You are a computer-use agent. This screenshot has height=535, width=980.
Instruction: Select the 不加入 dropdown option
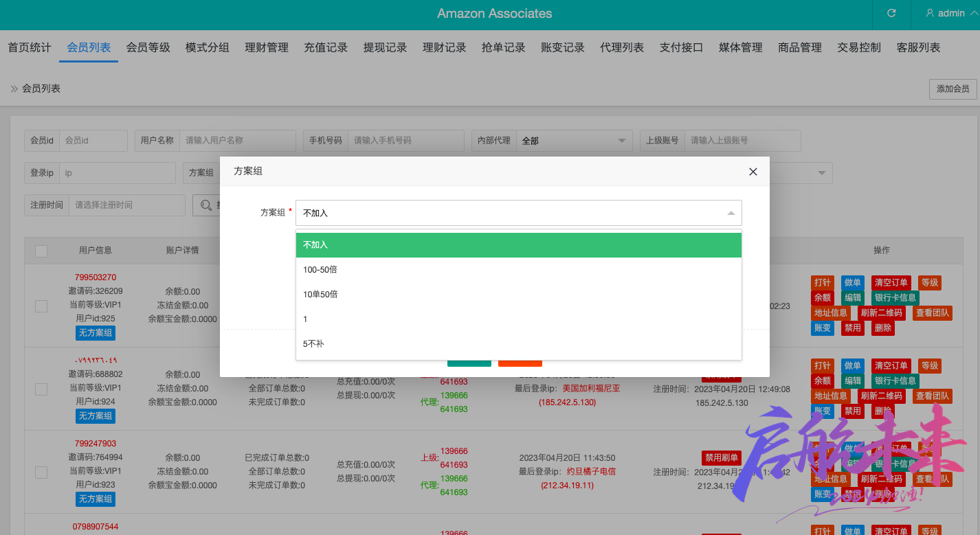[x=519, y=244]
